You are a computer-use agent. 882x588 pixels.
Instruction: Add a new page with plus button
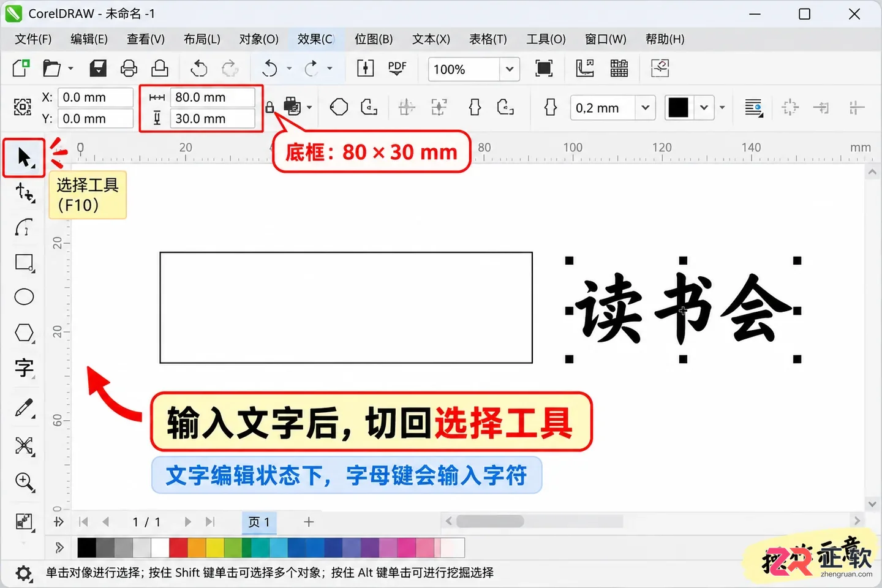[309, 522]
